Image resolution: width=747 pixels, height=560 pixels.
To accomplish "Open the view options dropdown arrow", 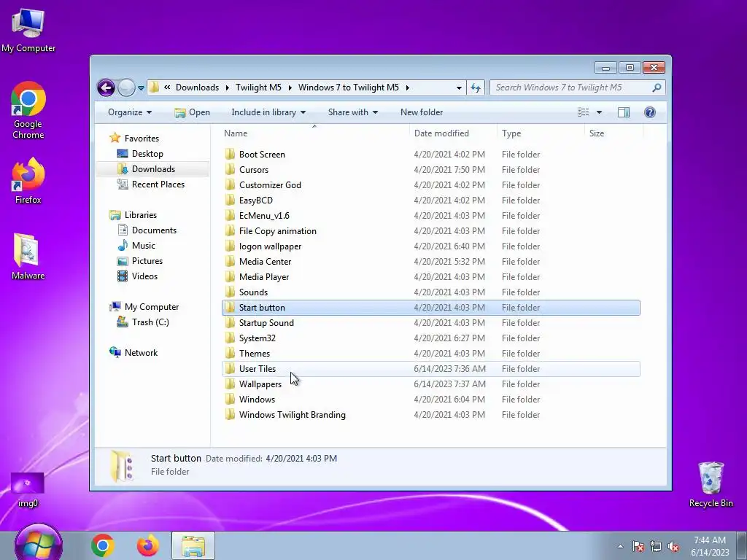I will pos(600,112).
